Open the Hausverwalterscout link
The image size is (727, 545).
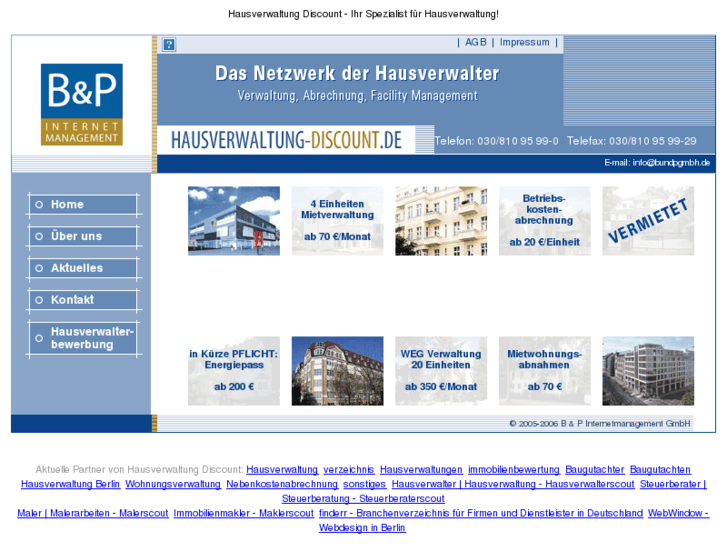pyautogui.click(x=513, y=484)
